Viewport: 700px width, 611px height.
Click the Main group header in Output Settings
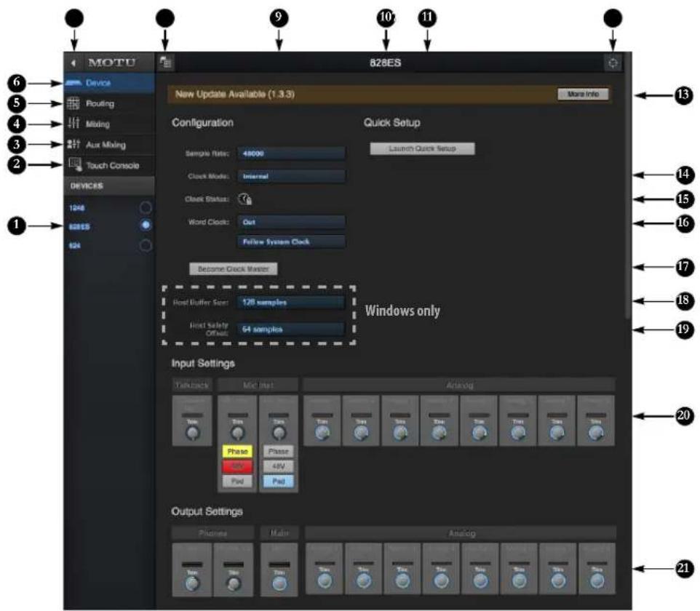coord(279,533)
